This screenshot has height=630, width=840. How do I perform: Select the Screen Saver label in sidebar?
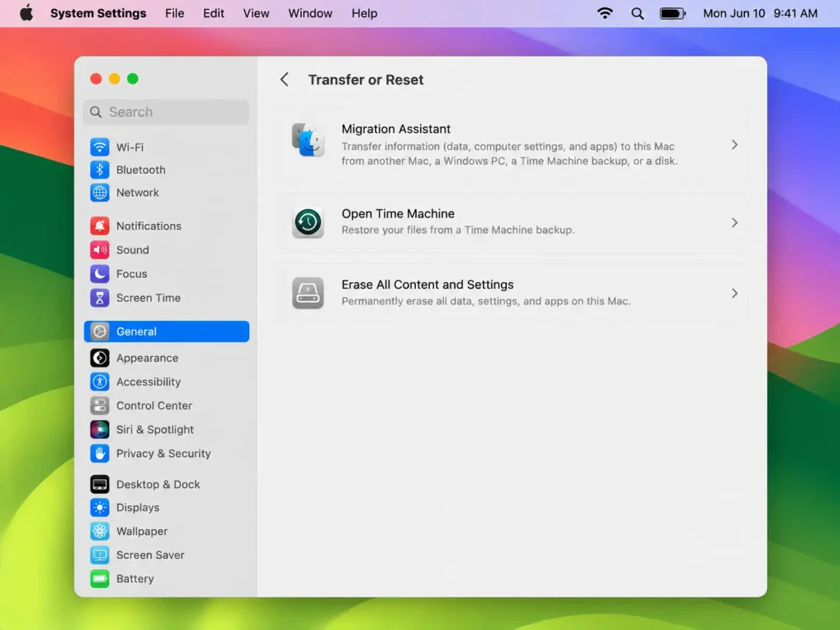[x=150, y=555]
